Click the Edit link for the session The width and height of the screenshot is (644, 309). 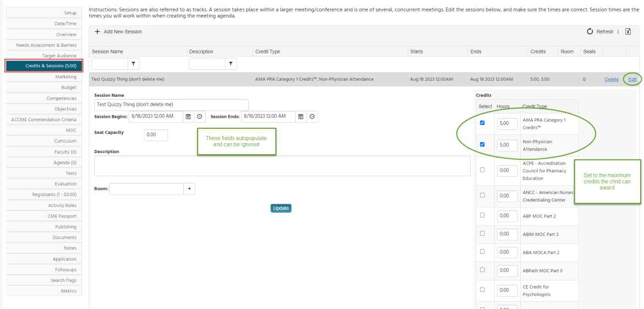click(632, 79)
